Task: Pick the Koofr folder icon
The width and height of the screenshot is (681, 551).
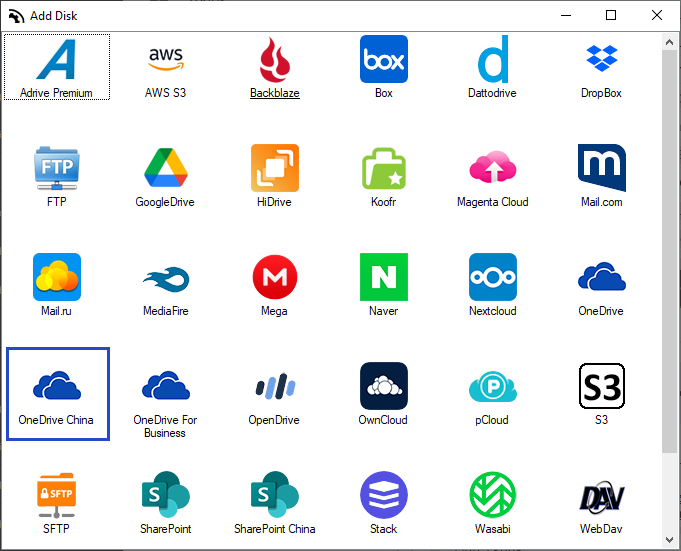Action: click(384, 168)
